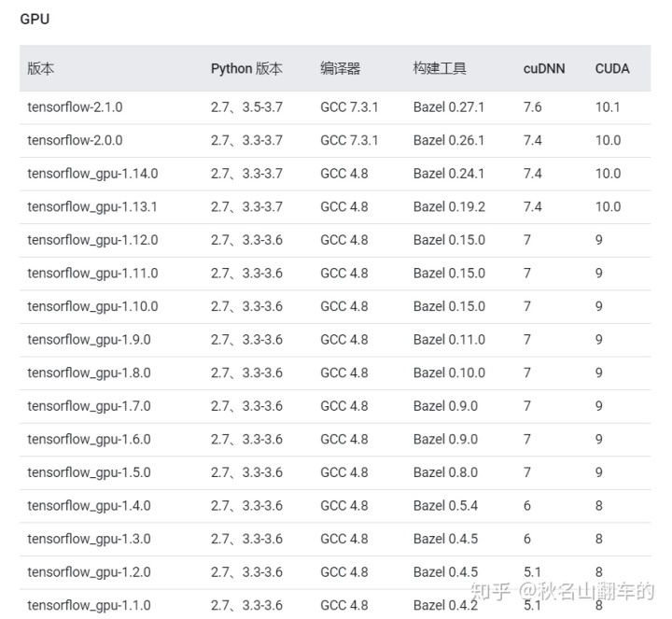
Task: Click Bazel 0.26.1 cell
Action: [x=449, y=140]
